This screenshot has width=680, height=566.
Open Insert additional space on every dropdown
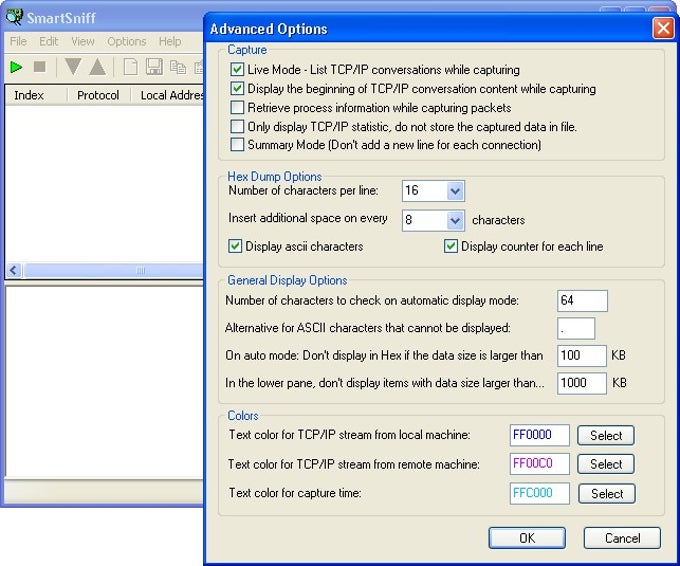[x=455, y=220]
